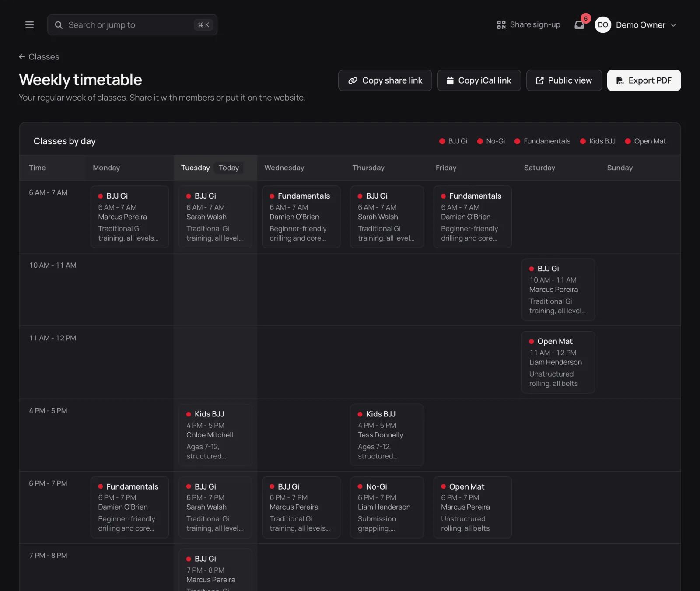This screenshot has width=700, height=591.
Task: Open Thursday 6 AM BJJ Gi class card
Action: (x=387, y=217)
